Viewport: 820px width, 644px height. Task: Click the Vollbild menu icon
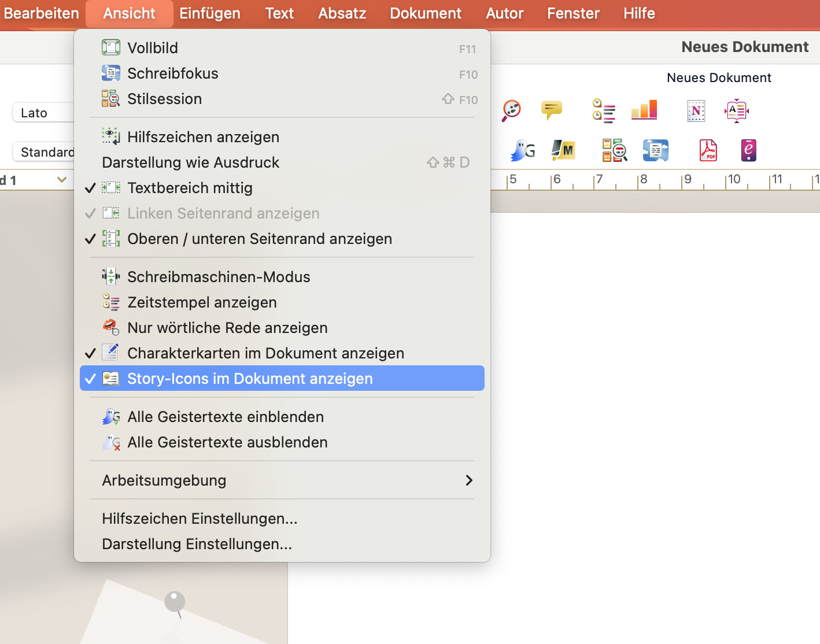pyautogui.click(x=110, y=48)
